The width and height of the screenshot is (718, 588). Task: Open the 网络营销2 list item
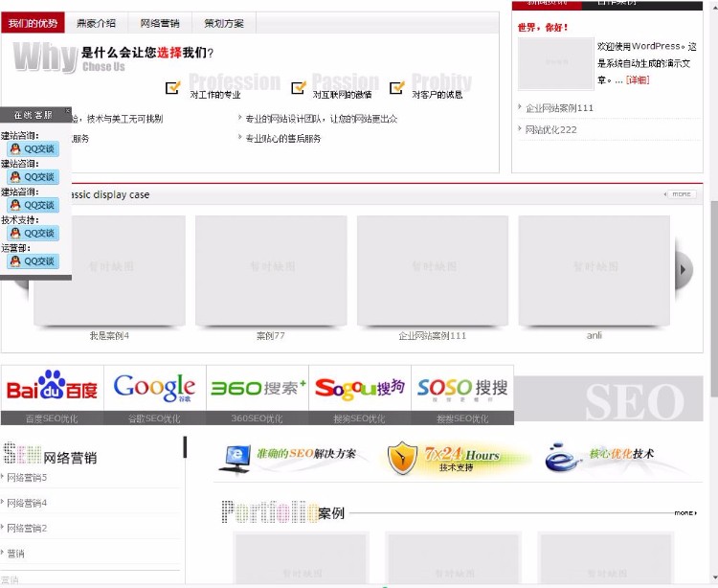click(x=27, y=528)
